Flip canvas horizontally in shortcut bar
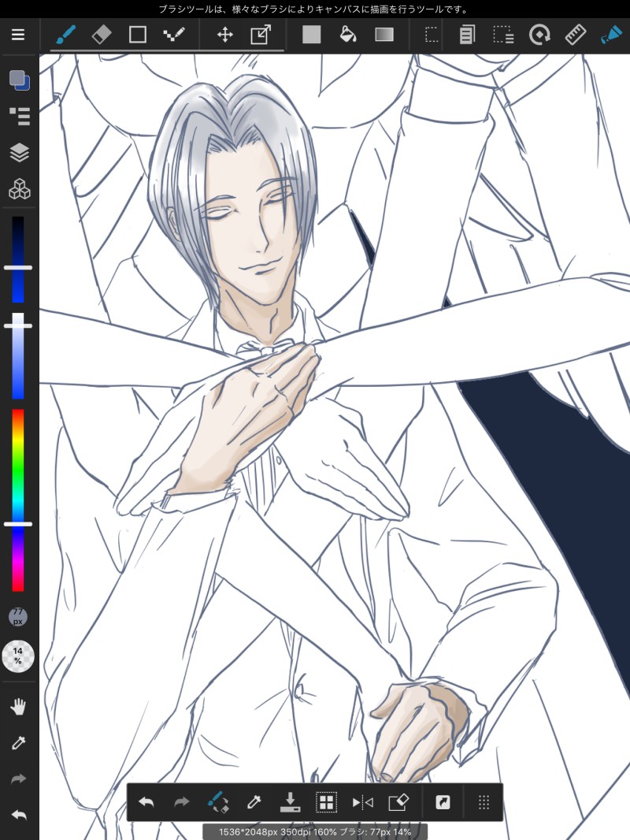630x840 pixels. tap(362, 802)
